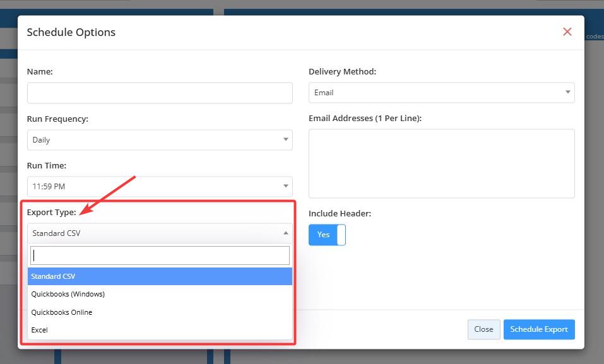Click the Run Time dropdown arrow
This screenshot has width=604, height=364.
[x=285, y=186]
